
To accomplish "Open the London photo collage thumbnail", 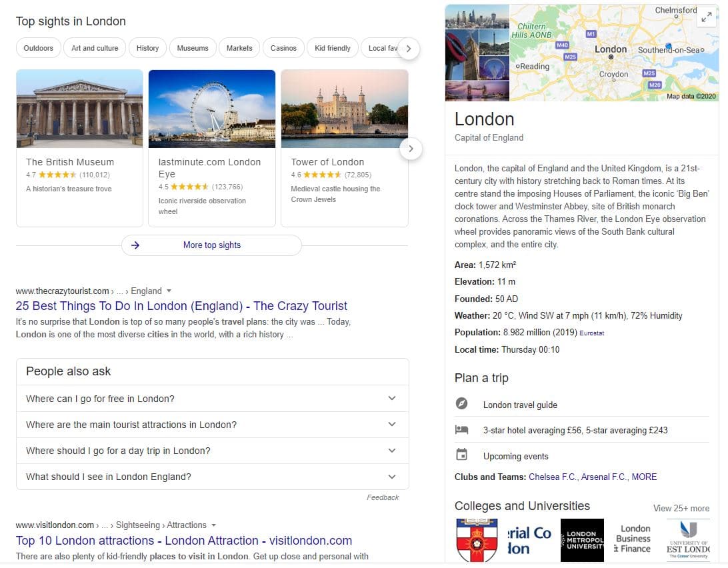I will pyautogui.click(x=477, y=53).
